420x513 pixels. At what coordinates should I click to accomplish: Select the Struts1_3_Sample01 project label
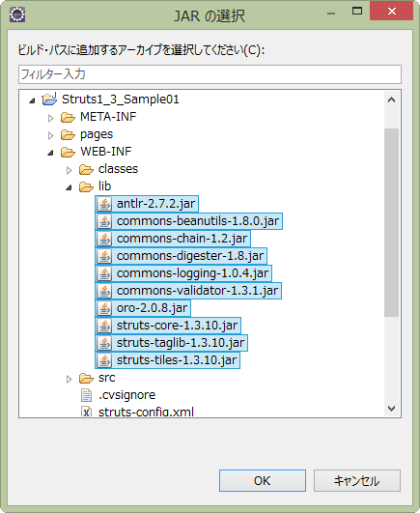[121, 100]
